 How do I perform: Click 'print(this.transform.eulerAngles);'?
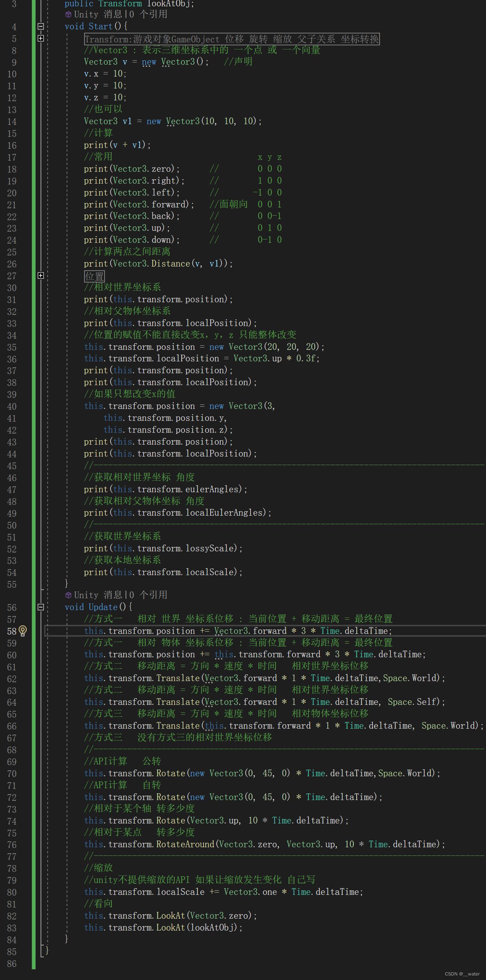pos(166,489)
